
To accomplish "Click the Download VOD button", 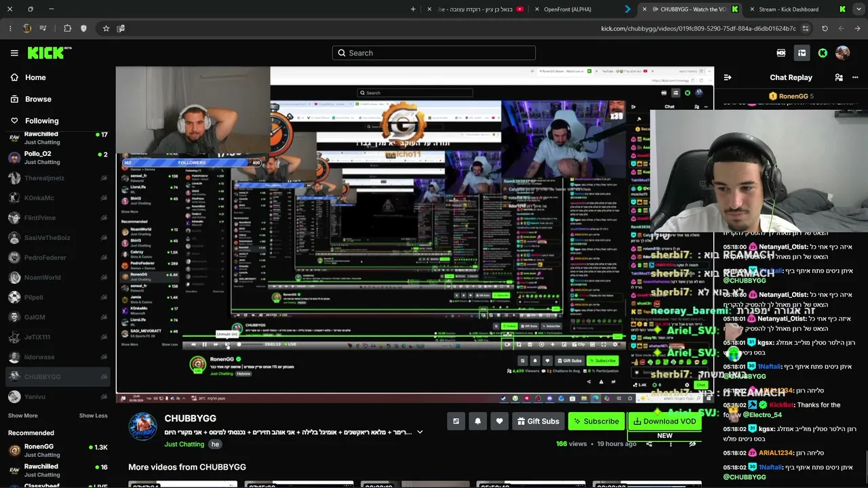I will 665,421.
